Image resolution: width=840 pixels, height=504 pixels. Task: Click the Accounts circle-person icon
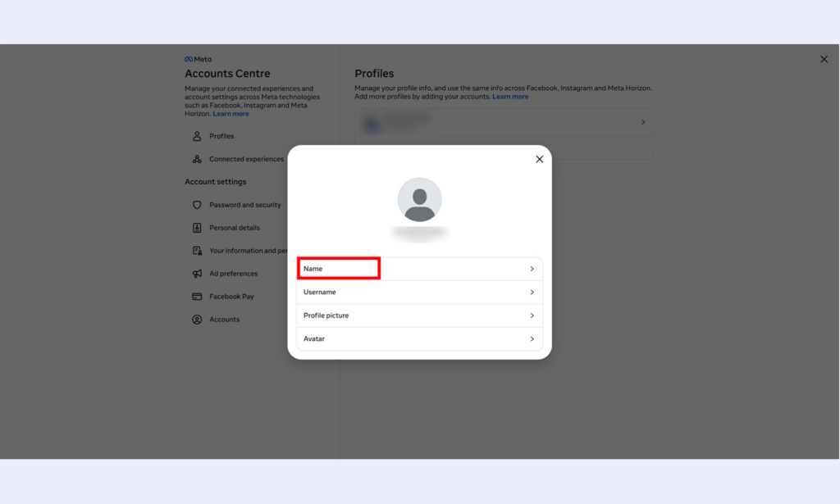[x=197, y=320]
